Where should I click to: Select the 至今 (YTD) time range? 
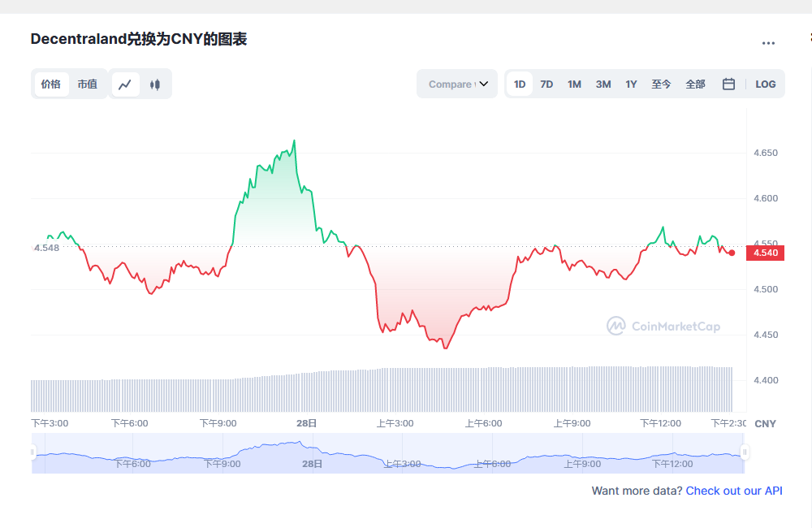tap(661, 84)
